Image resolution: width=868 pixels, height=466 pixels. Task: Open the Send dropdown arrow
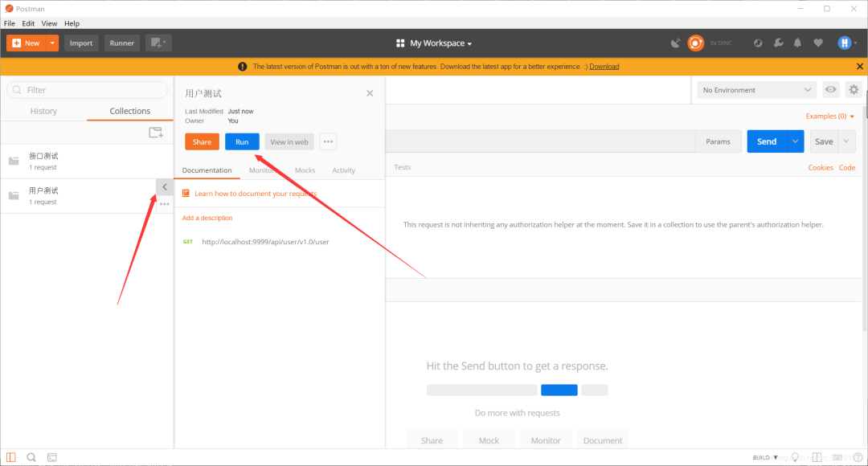pos(796,141)
